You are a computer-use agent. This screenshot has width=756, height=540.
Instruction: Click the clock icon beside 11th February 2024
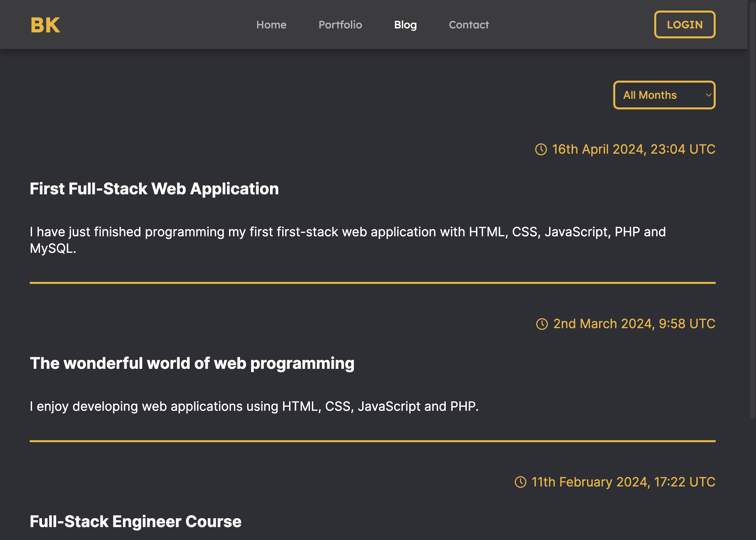click(520, 482)
